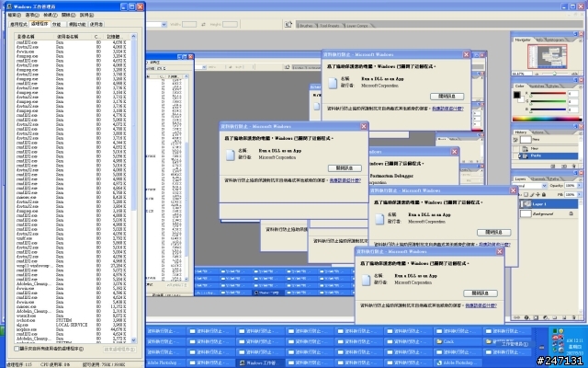Viewport: 588px width, 368px height.
Task: Sort by 影像名稱 column header
Action: tap(35, 37)
